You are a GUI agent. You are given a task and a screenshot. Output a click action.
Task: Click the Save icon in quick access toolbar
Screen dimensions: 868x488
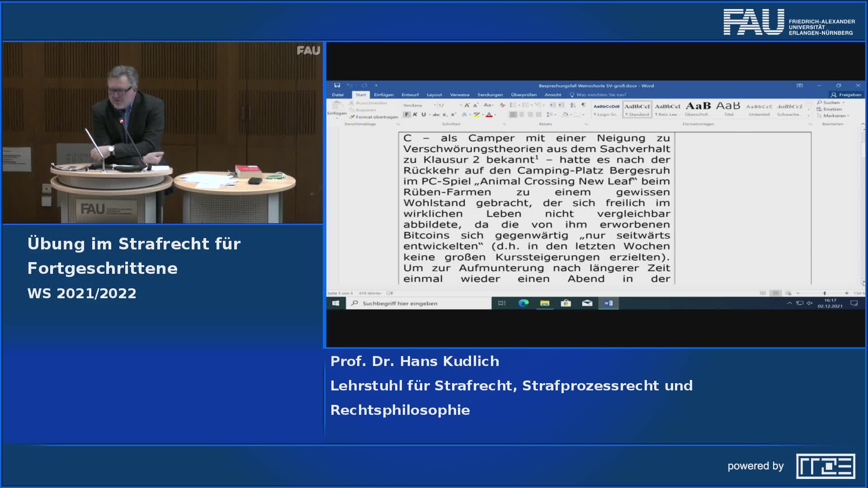[337, 85]
